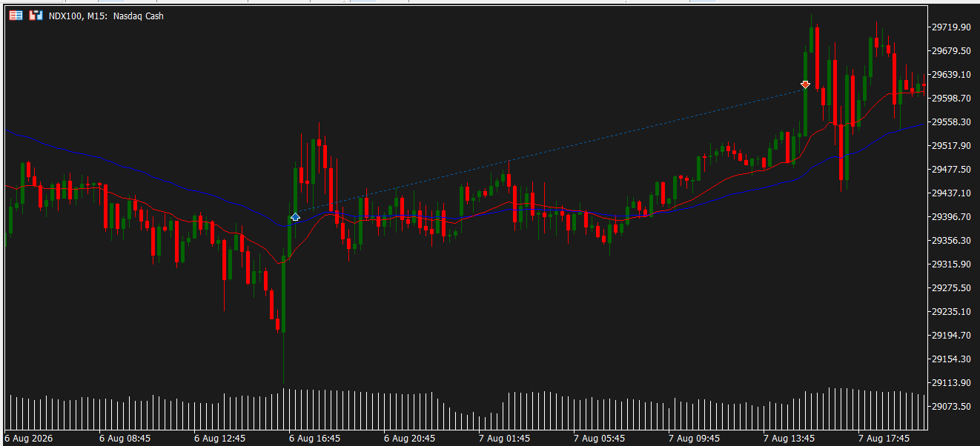Click price label 29517.90 on the axis
The width and height of the screenshot is (980, 446).
[951, 146]
